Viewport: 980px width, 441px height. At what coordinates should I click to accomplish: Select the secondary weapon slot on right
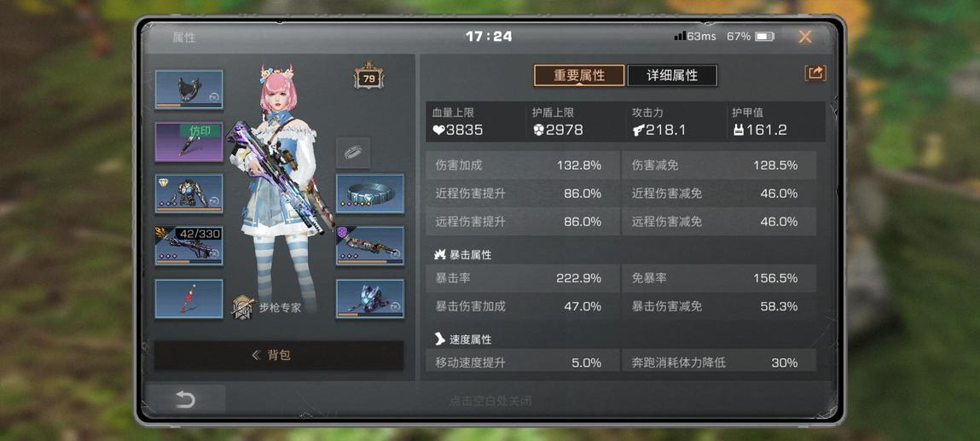(x=370, y=247)
